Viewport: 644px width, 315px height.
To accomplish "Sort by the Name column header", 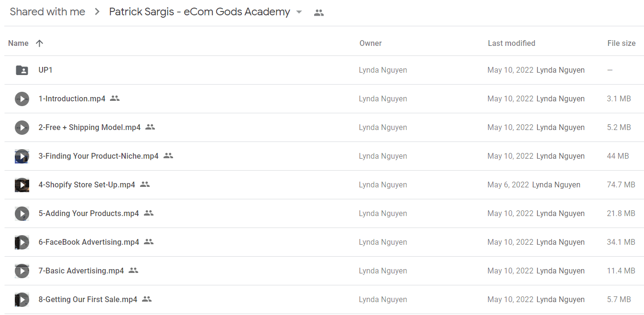I will click(18, 43).
